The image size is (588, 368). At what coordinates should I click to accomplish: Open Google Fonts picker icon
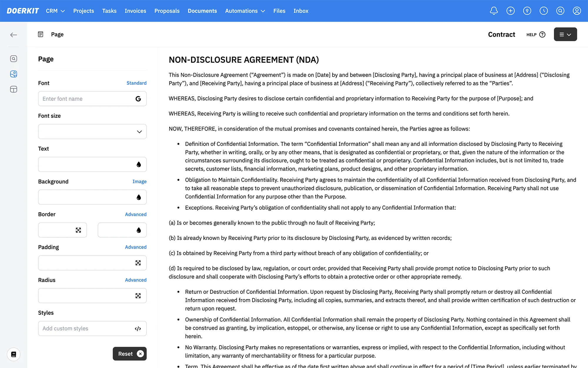[138, 99]
